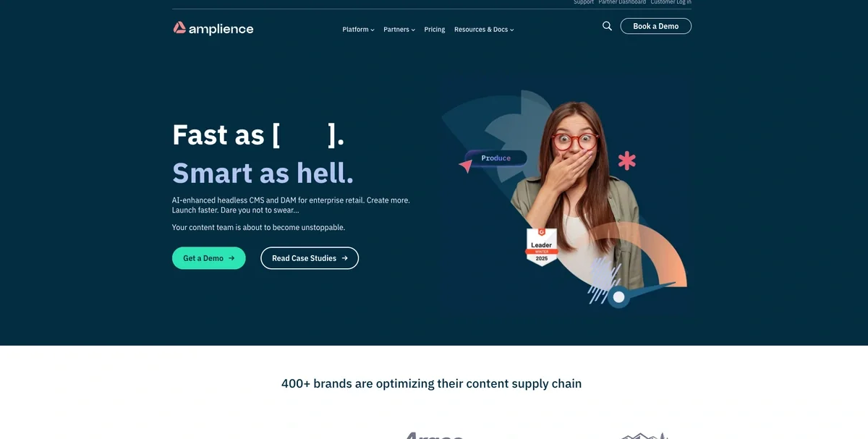Open the Customer Log in link
Screen dimensions: 868x439
coord(671,2)
